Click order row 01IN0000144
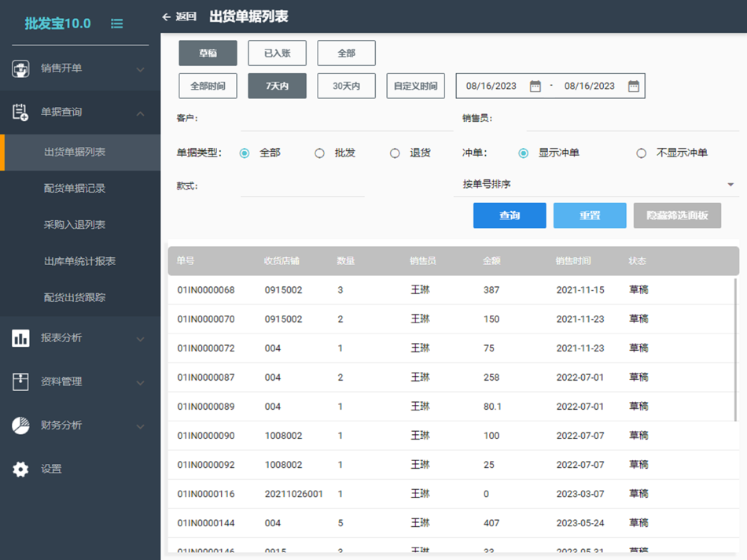This screenshot has width=747, height=560. point(453,523)
